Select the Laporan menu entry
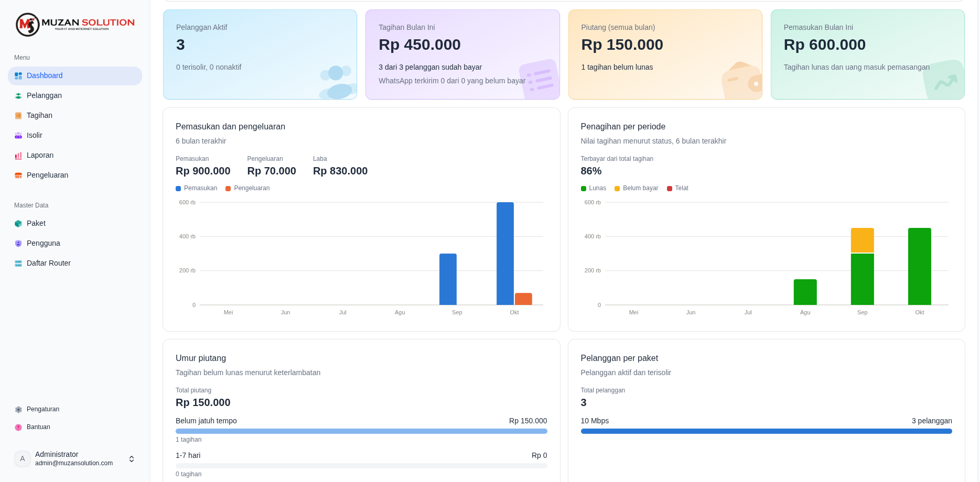The width and height of the screenshot is (980, 482). pos(75,156)
